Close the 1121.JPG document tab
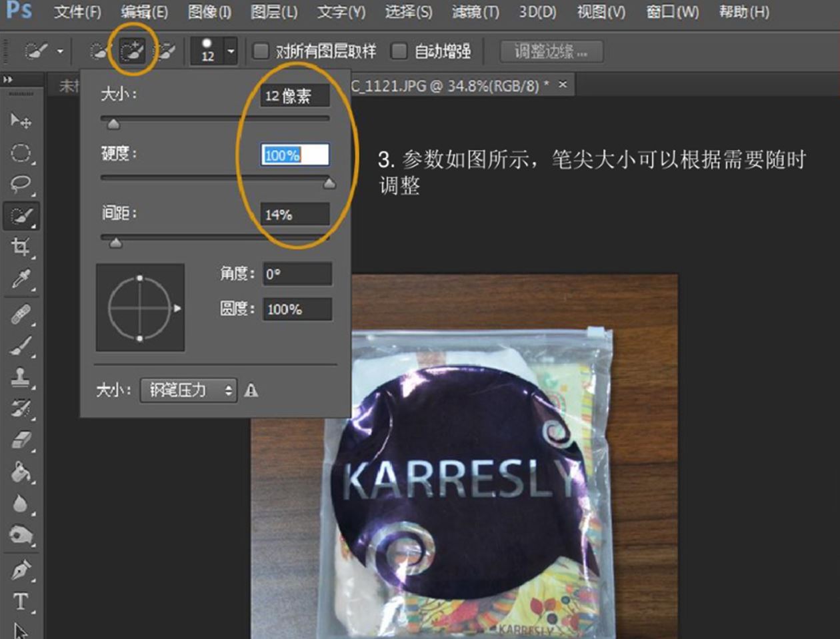This screenshot has height=639, width=840. (x=563, y=85)
